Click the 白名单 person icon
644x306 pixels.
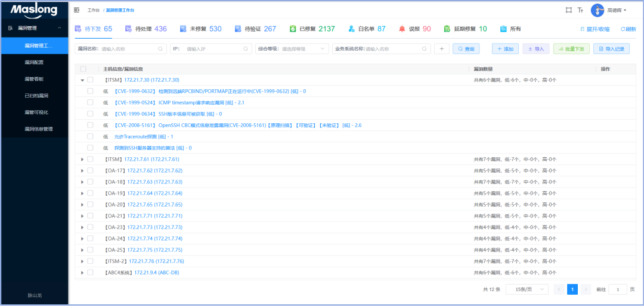[352, 29]
